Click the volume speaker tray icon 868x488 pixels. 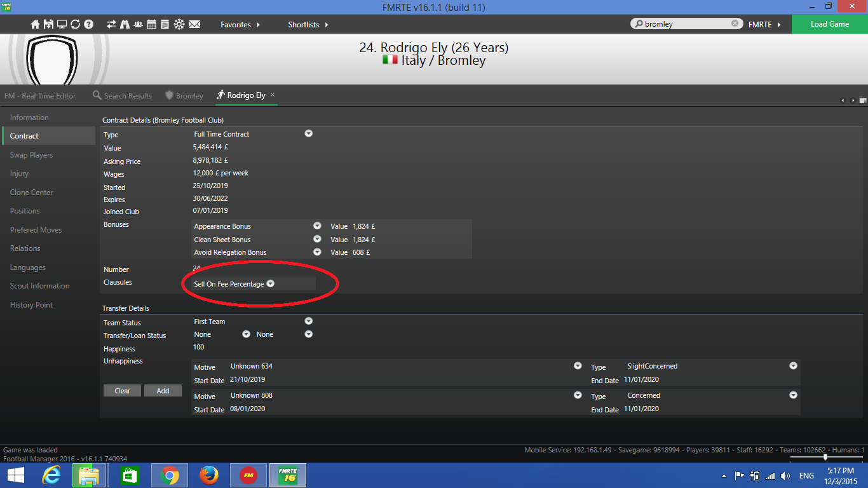(785, 475)
